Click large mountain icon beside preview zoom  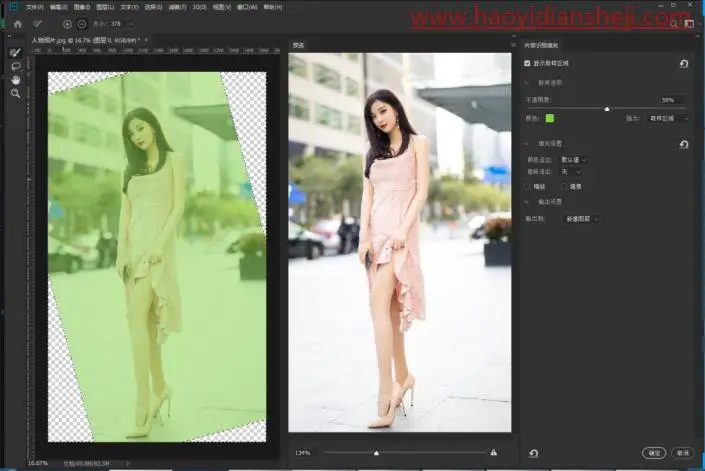click(x=494, y=453)
